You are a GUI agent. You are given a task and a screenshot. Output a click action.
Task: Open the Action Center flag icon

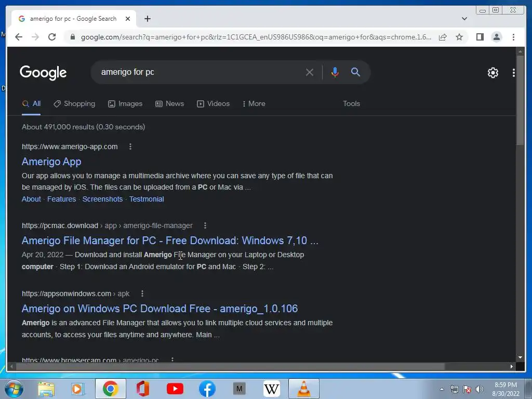point(467,389)
